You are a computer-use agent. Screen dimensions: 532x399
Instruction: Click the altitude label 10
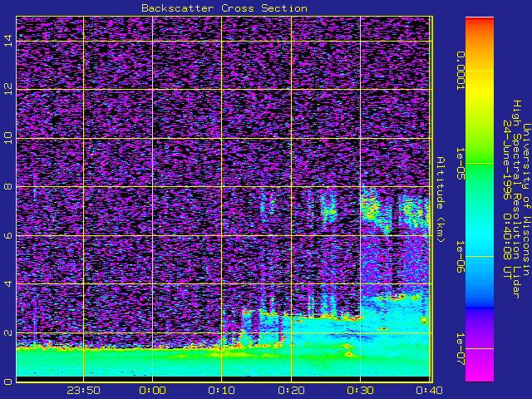(x=8, y=138)
